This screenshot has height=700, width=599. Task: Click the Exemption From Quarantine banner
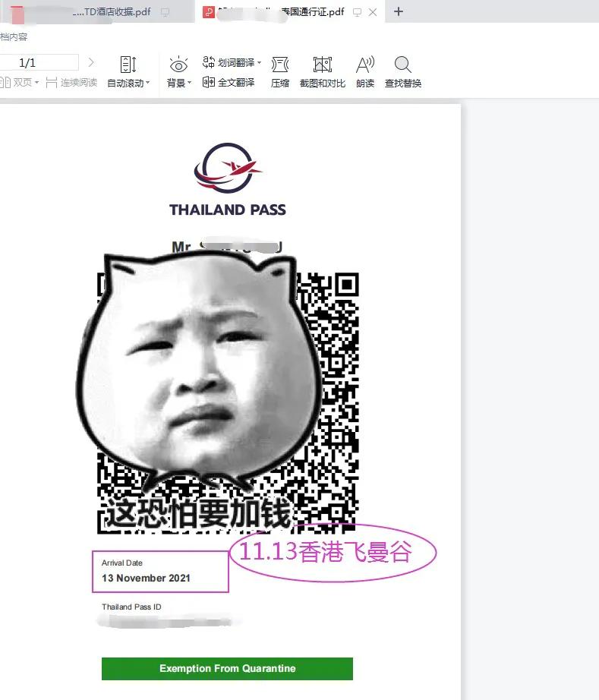click(x=227, y=668)
